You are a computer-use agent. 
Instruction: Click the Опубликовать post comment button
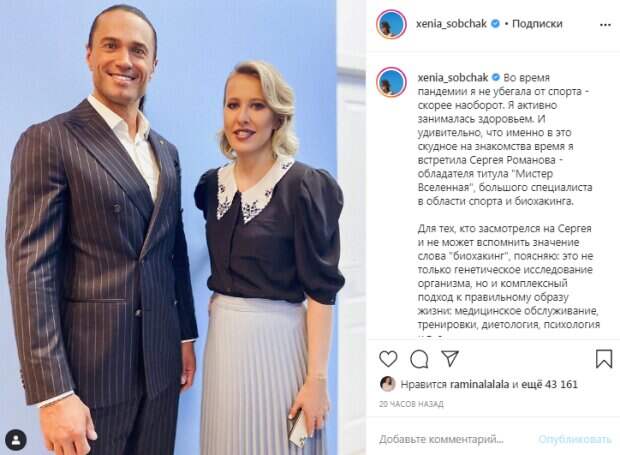tap(575, 439)
